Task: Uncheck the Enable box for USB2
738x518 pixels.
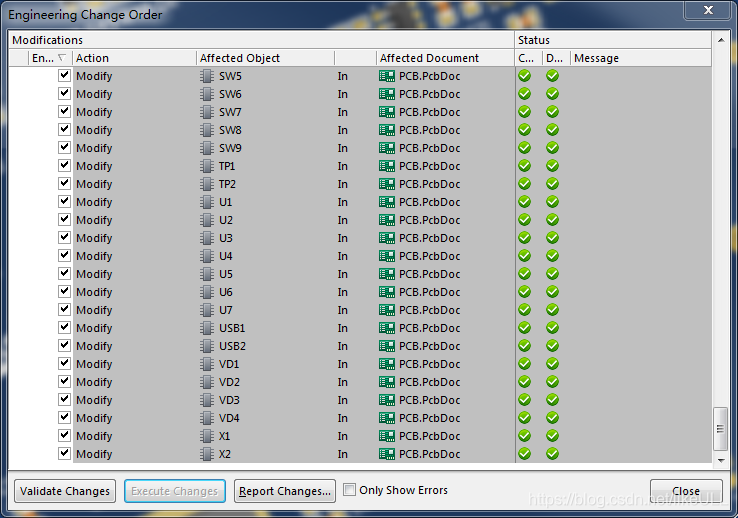Action: [64, 346]
